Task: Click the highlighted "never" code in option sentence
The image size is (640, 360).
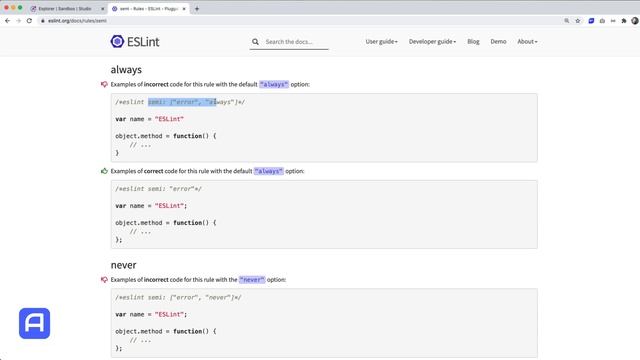Action: pos(252,280)
